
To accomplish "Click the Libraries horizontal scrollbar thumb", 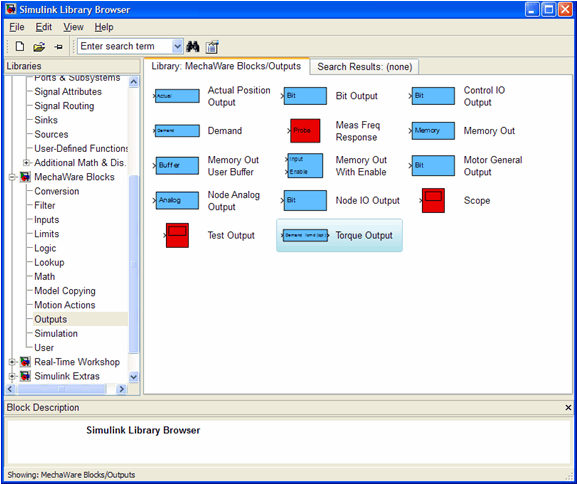I will [61, 389].
